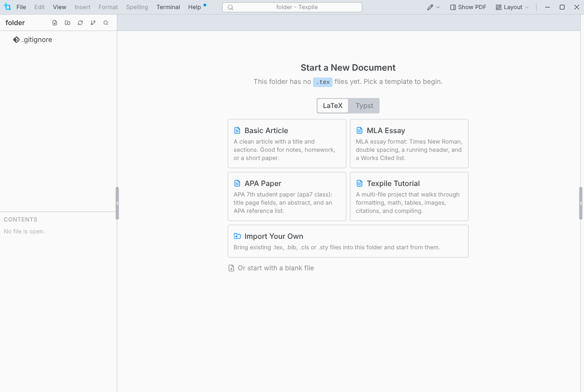Maximize the Texpile window

562,7
